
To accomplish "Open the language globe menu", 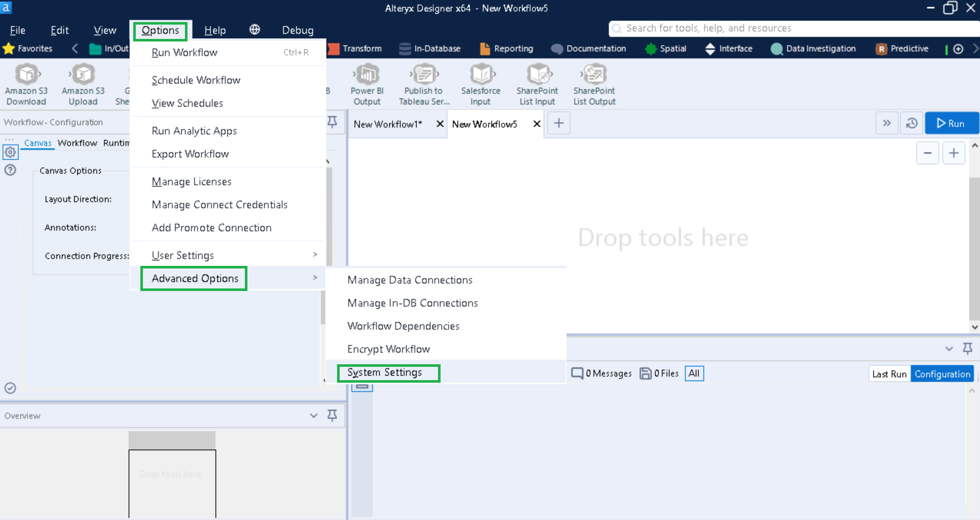I will coord(255,30).
